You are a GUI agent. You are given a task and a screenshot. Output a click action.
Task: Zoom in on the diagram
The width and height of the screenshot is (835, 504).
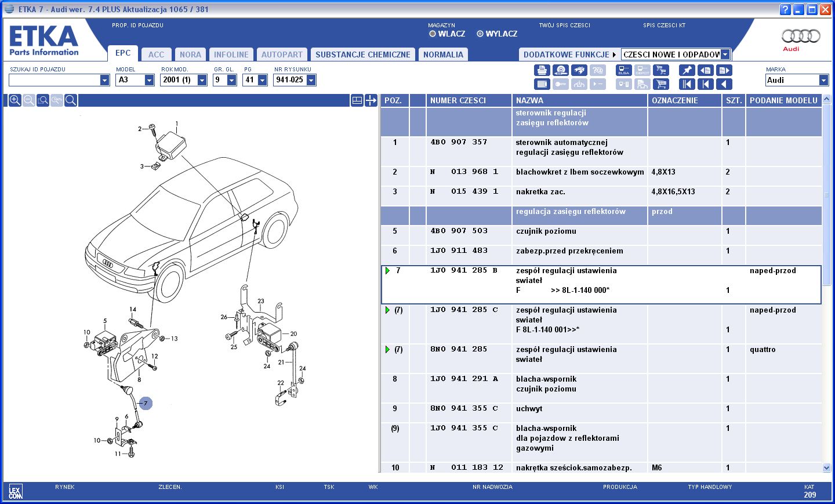pos(15,100)
